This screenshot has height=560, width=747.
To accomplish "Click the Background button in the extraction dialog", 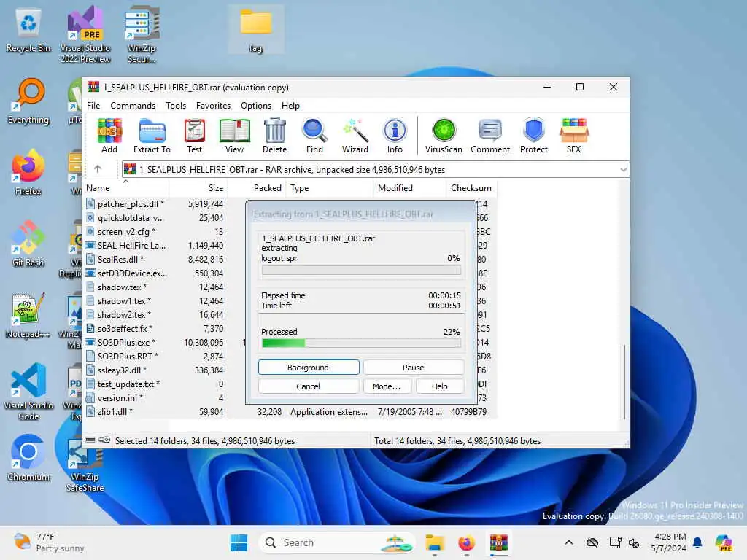I will 309,367.
